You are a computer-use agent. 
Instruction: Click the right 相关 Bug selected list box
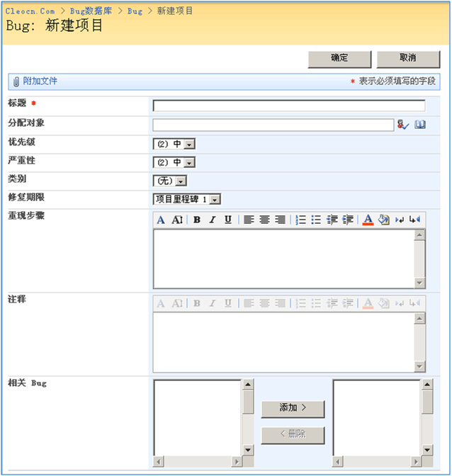click(x=377, y=417)
